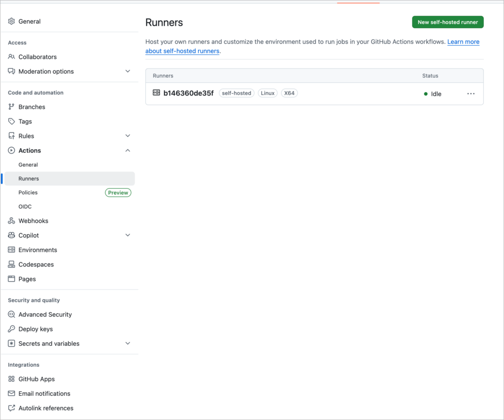Expand the Copilot section chevron

click(x=127, y=235)
